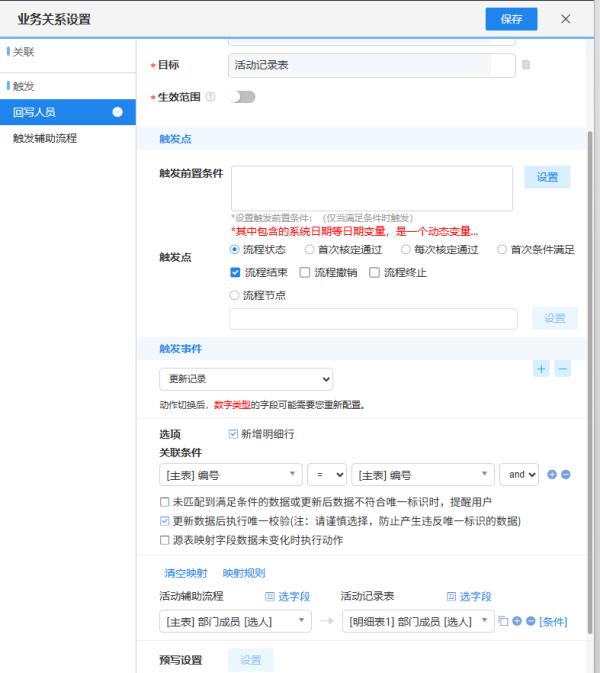Image resolution: width=600 pixels, height=673 pixels.
Task: Open the 'and' logic operator dropdown
Action: [519, 474]
